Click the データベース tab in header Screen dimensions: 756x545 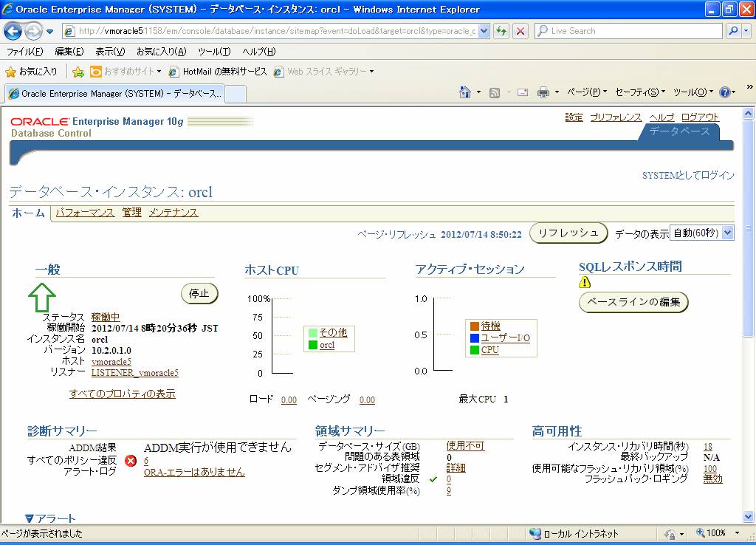[x=679, y=131]
